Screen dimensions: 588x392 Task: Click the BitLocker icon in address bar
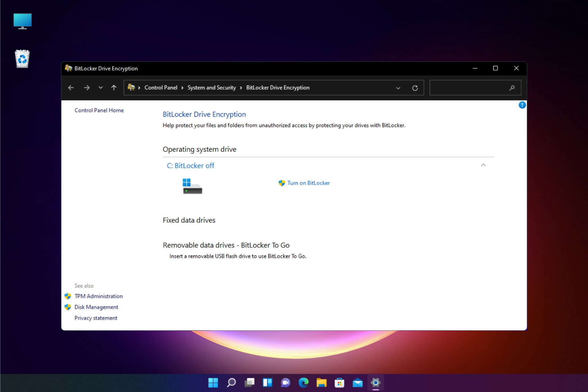(131, 88)
